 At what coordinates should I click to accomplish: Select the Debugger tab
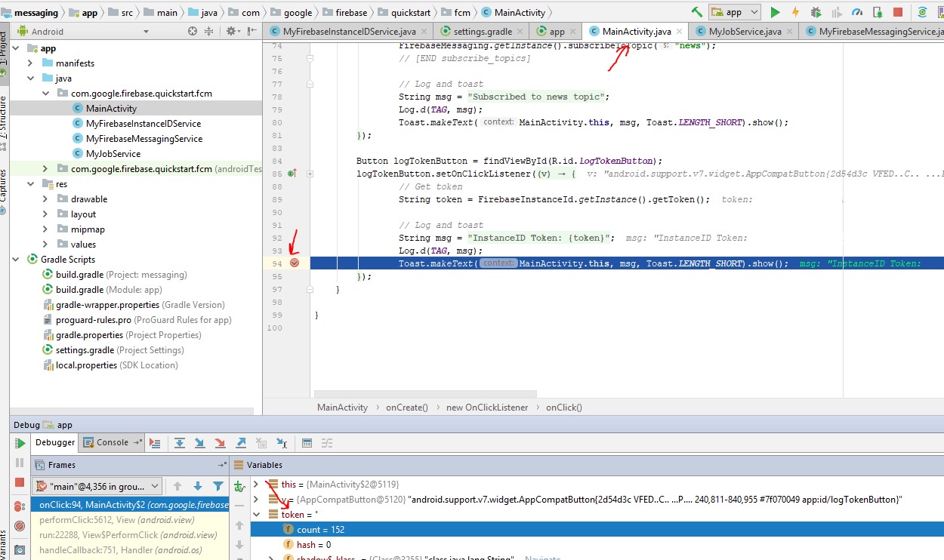(55, 442)
